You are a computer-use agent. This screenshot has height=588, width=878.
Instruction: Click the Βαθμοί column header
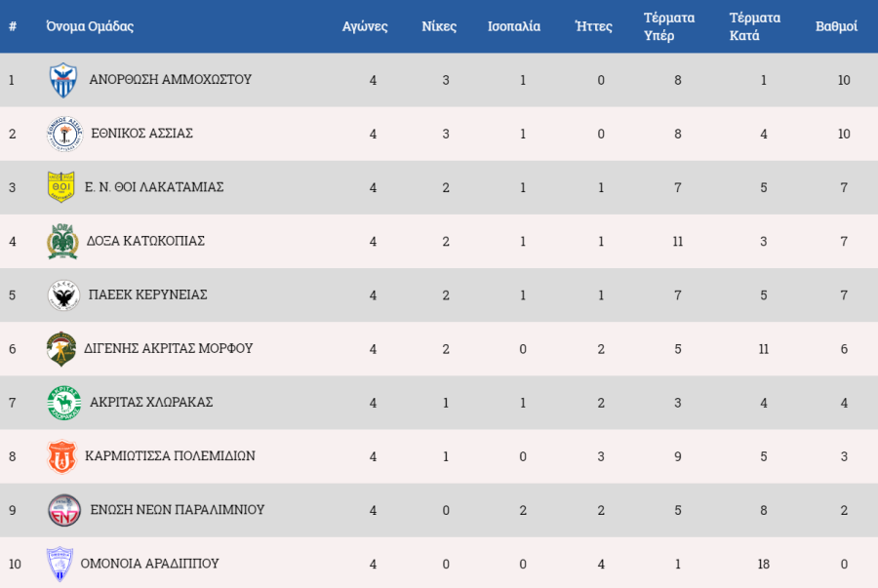coord(837,26)
